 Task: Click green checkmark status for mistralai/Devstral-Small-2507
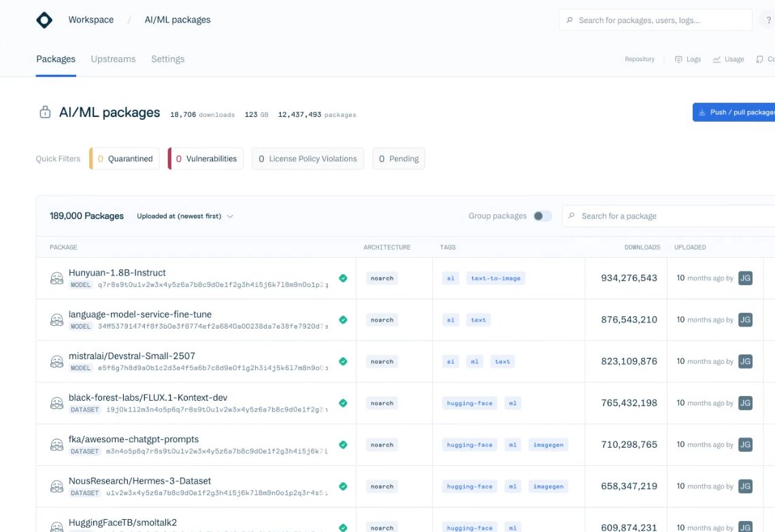[343, 361]
